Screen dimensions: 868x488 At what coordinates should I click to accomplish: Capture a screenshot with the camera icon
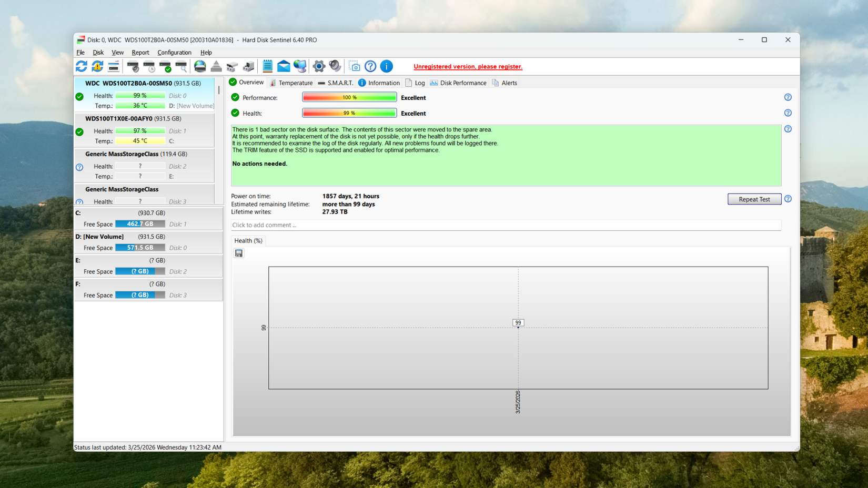click(x=355, y=66)
